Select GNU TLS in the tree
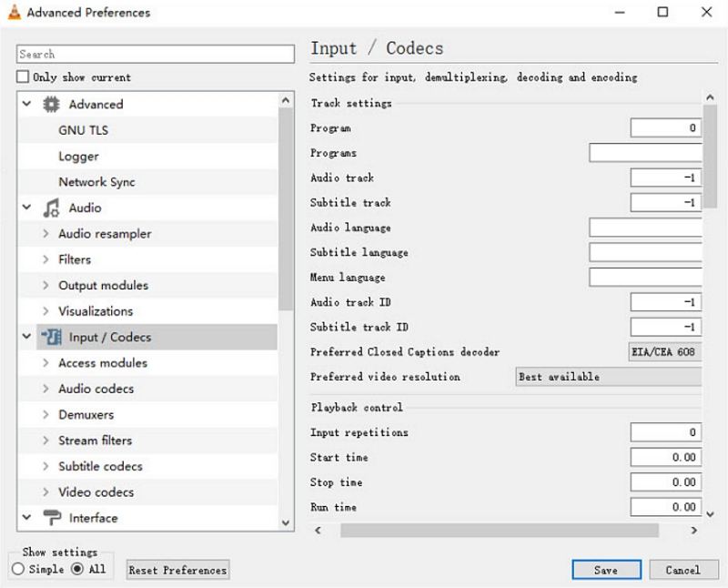This screenshot has width=728, height=588. pos(83,130)
